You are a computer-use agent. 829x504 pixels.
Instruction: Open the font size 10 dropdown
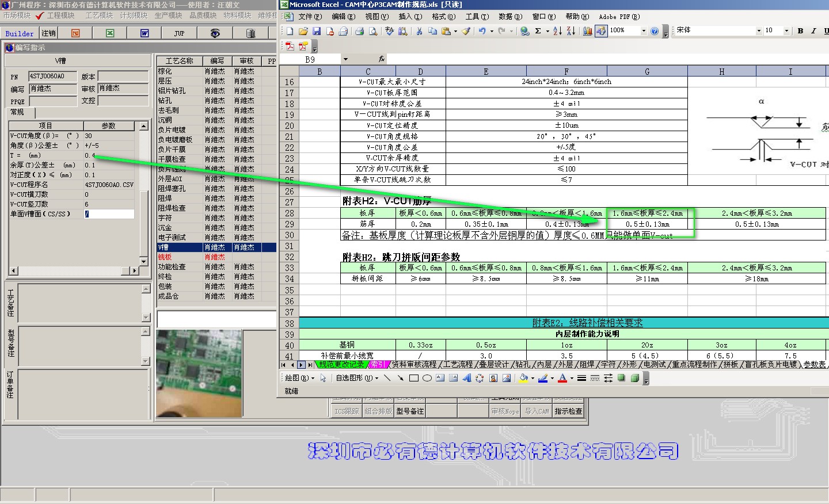[787, 30]
